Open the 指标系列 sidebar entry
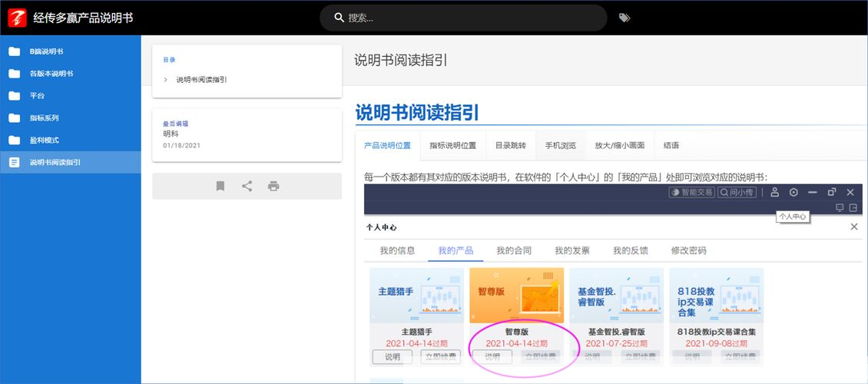This screenshot has width=868, height=384. [x=71, y=118]
